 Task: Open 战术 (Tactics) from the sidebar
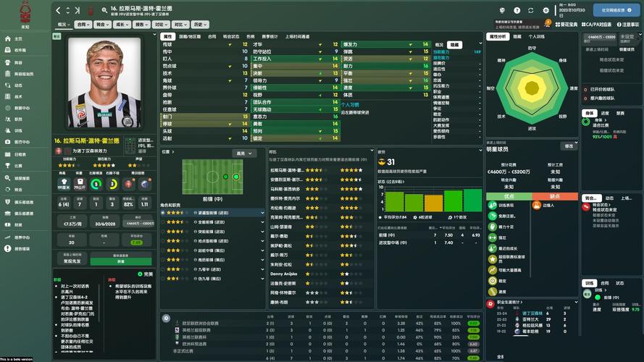[x=18, y=96]
